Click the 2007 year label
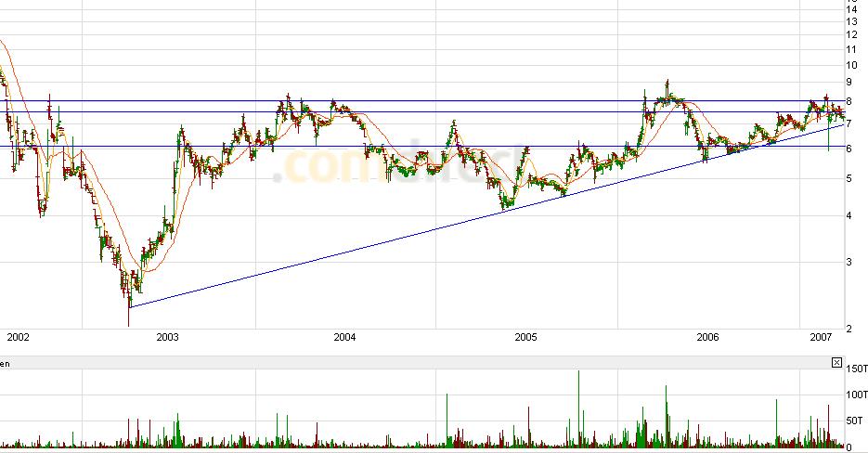The image size is (868, 453). tap(821, 337)
